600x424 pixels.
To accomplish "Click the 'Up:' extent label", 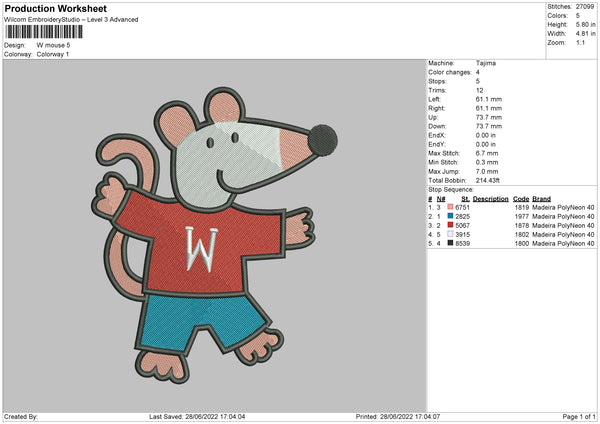I will [433, 117].
